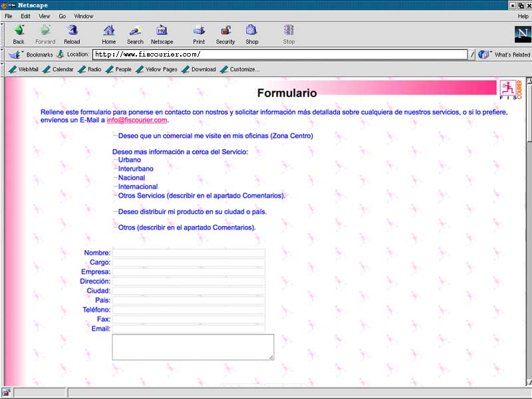Collapse the personal toolbar grip handle

(x=3, y=69)
